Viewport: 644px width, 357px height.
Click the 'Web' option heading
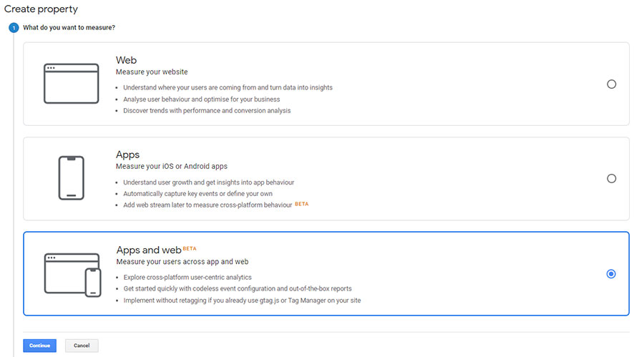click(x=126, y=60)
